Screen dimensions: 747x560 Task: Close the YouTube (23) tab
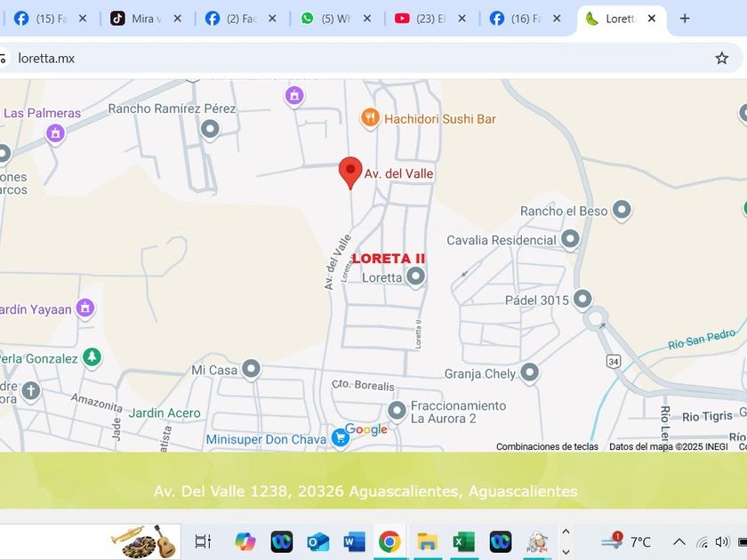[462, 19]
